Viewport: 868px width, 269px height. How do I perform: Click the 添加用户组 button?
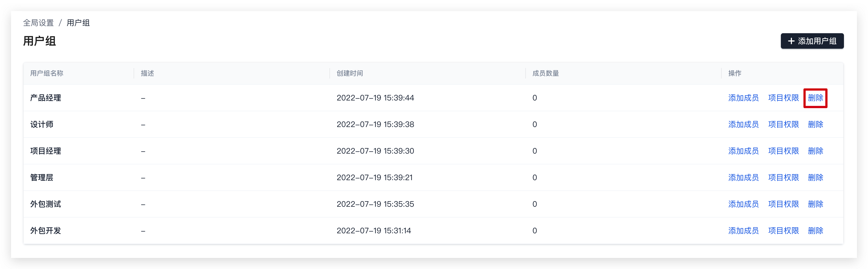tap(812, 41)
